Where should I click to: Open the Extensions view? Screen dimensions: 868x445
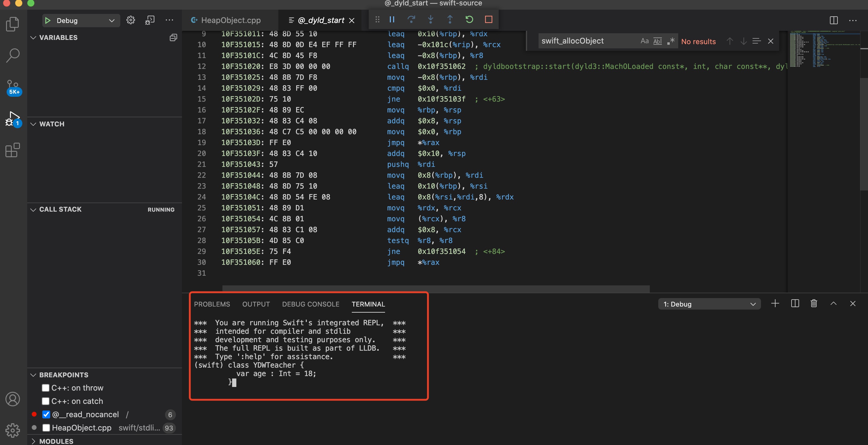(13, 150)
